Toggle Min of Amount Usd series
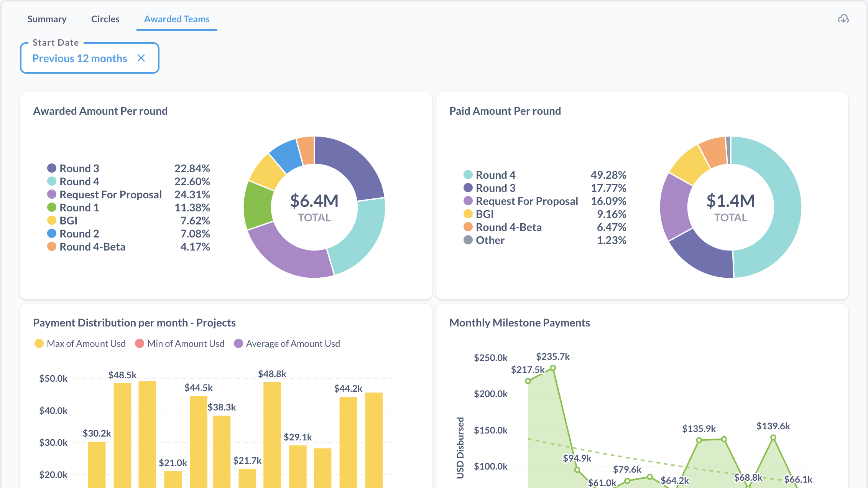Viewport: 868px width, 488px height. coord(180,343)
